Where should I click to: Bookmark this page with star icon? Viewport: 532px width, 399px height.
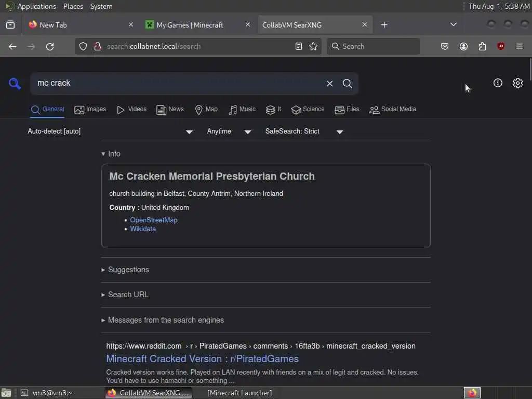click(x=313, y=46)
